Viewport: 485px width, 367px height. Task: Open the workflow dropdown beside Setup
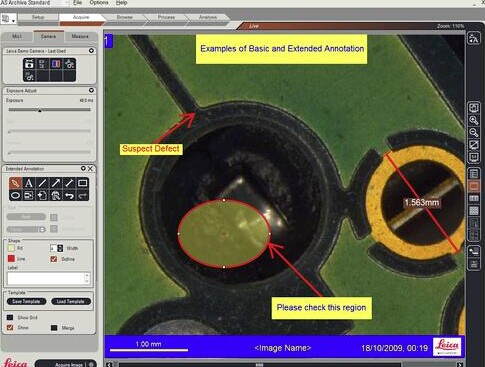[x=8, y=19]
